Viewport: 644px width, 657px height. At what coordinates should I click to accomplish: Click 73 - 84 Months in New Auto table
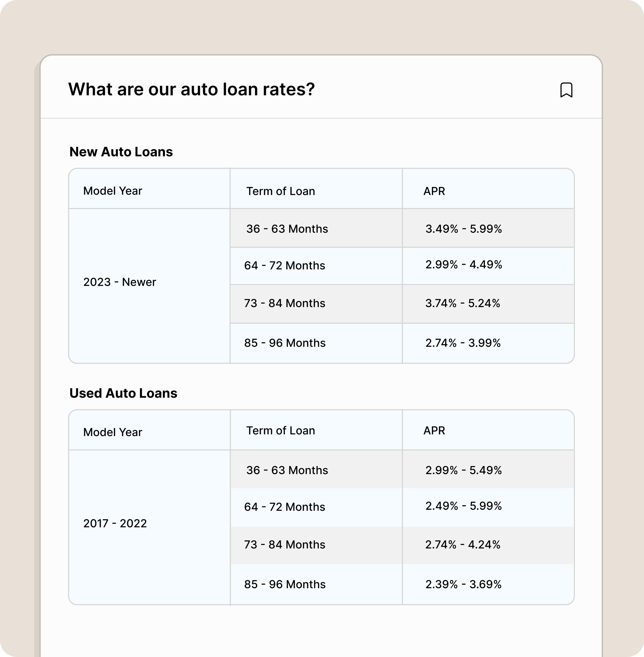[x=284, y=303]
